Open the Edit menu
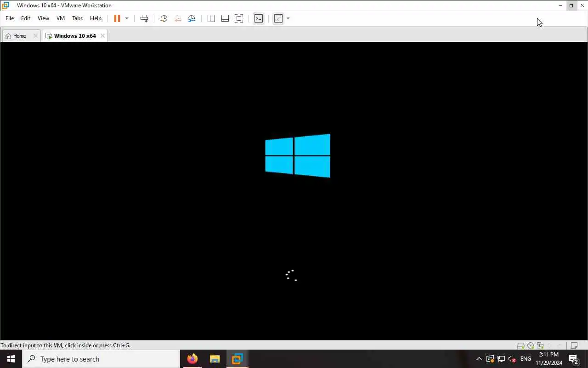Screen dimensions: 588x368 click(x=26, y=18)
